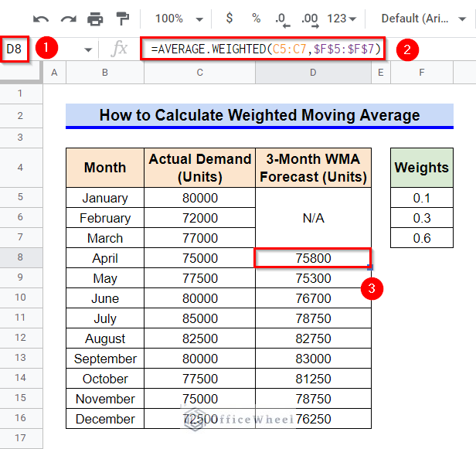Click the 75300 forecast cell
Image resolution: width=476 pixels, height=449 pixels.
313,278
